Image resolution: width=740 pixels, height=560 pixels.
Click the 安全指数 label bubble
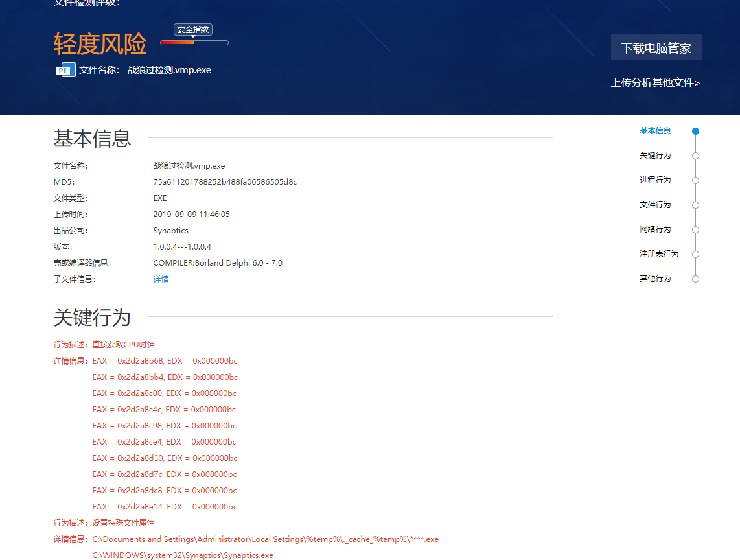[193, 29]
